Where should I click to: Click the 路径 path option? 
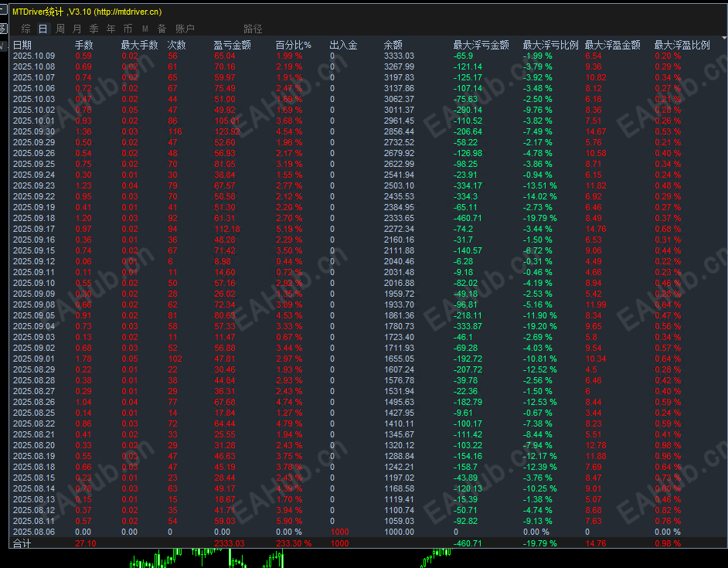pyautogui.click(x=253, y=28)
